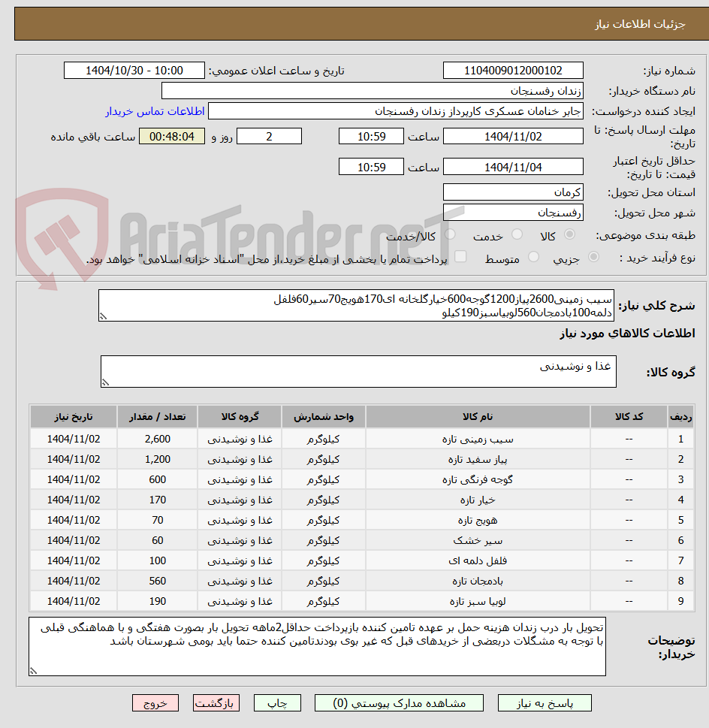709x728 pixels.
Task: Click the ردیف column header
Action: pos(680,416)
